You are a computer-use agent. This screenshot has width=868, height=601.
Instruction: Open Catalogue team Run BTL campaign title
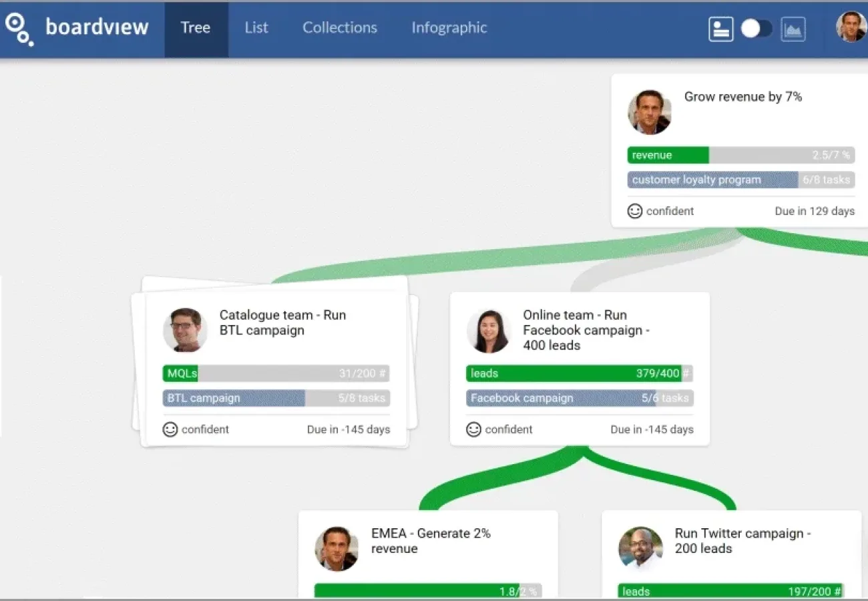282,323
